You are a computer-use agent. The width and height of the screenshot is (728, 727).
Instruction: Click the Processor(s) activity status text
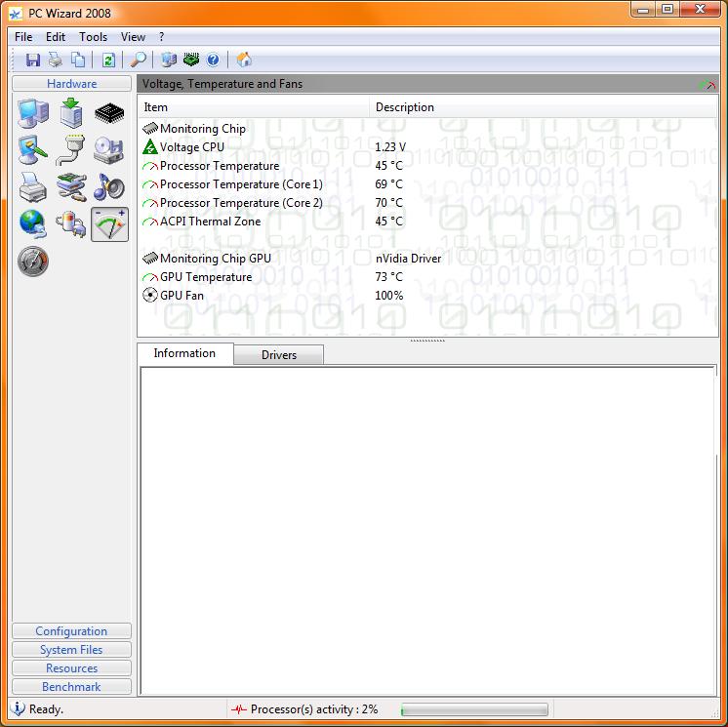[x=314, y=709]
